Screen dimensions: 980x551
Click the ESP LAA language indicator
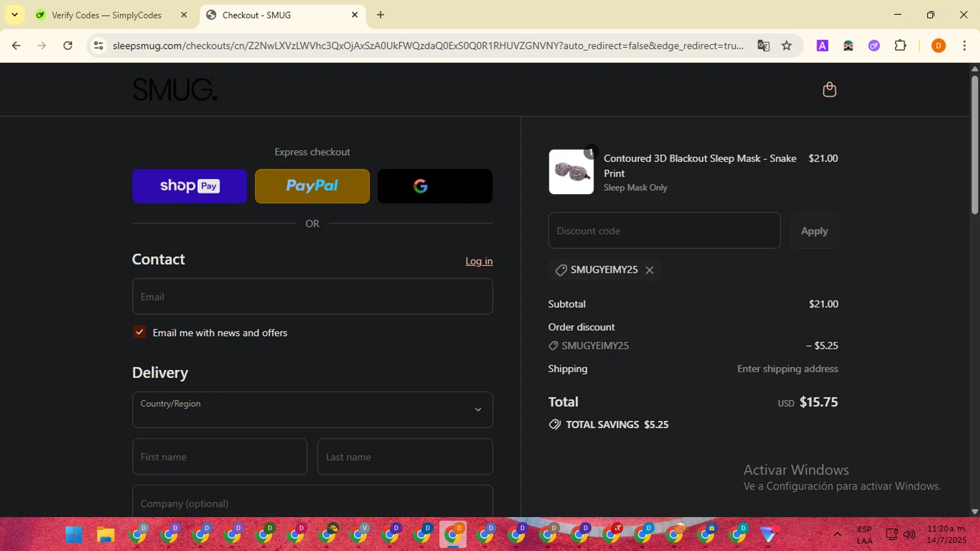click(x=864, y=535)
